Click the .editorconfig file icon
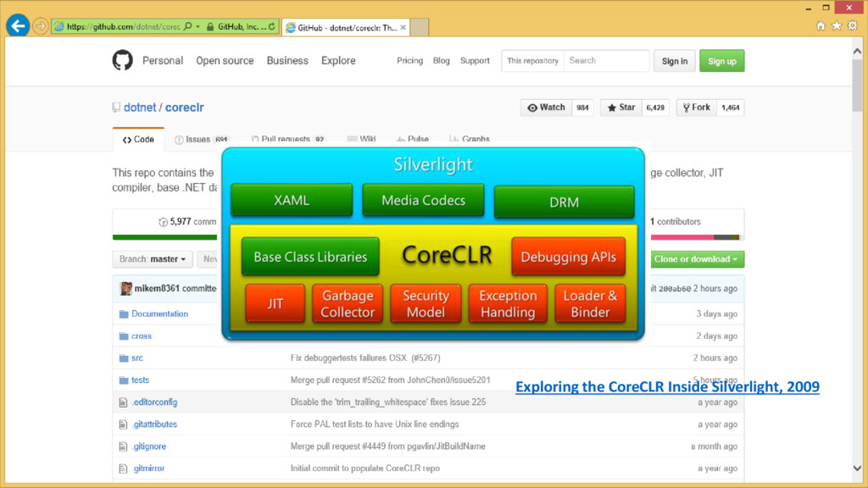The width and height of the screenshot is (868, 488). (123, 402)
